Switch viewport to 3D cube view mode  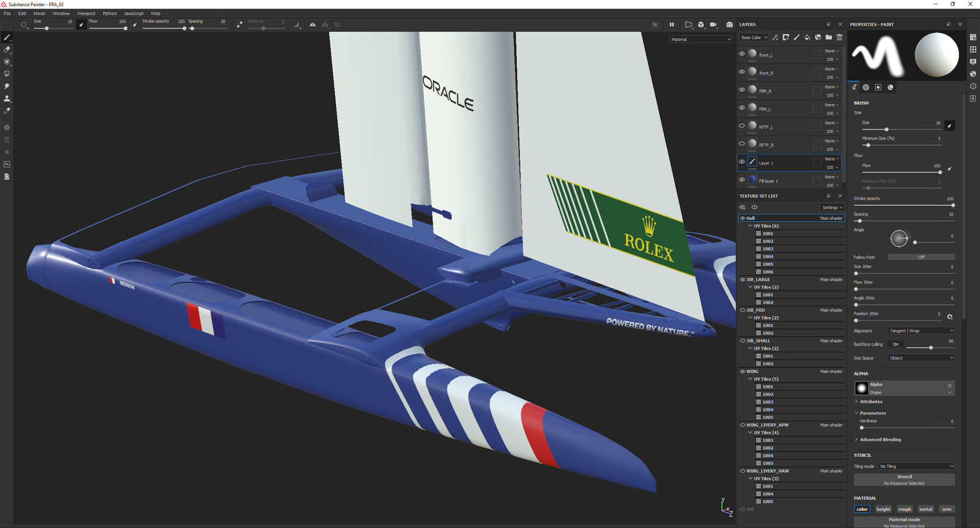(701, 25)
